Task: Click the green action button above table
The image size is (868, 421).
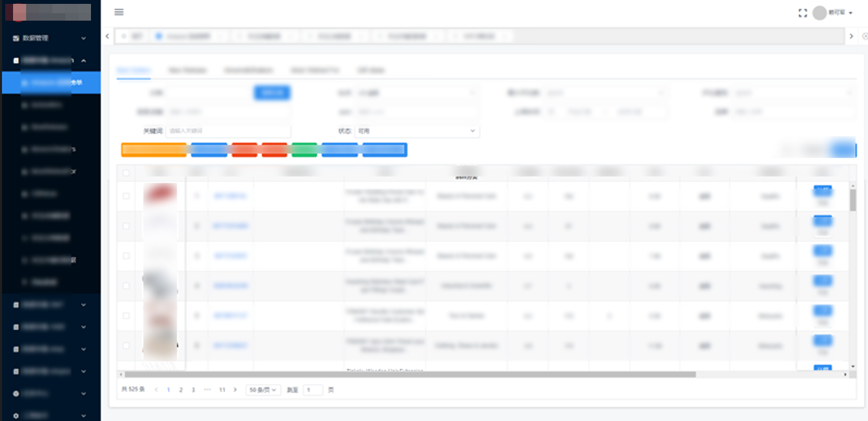Action: point(304,150)
